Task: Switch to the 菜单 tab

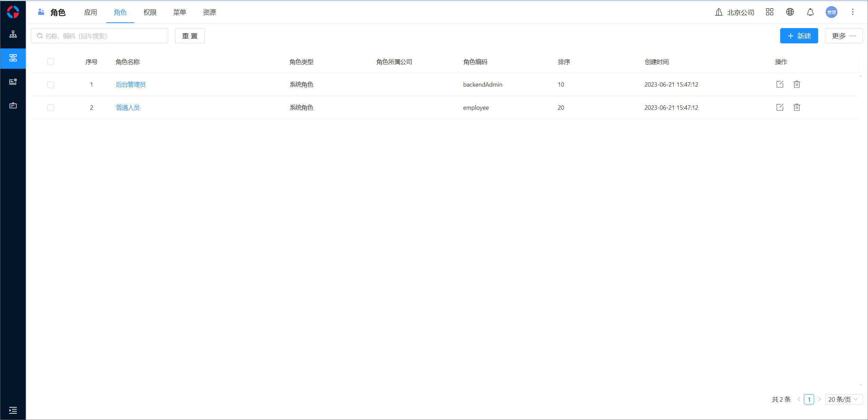Action: [179, 13]
